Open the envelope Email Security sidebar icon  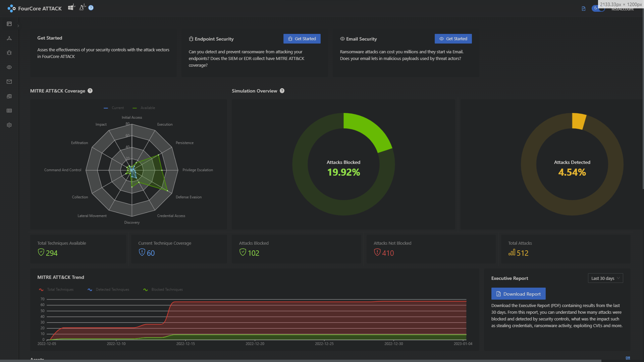(x=9, y=81)
